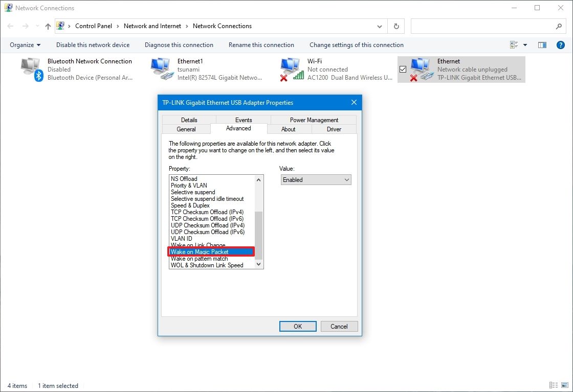Click the Help question mark icon
Screen dimensions: 573x392
click(x=561, y=45)
